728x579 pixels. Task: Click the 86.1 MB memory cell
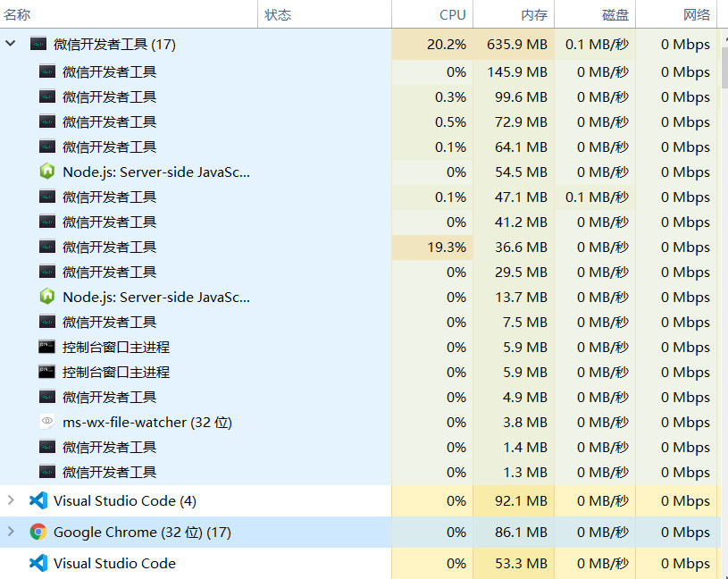(x=514, y=533)
